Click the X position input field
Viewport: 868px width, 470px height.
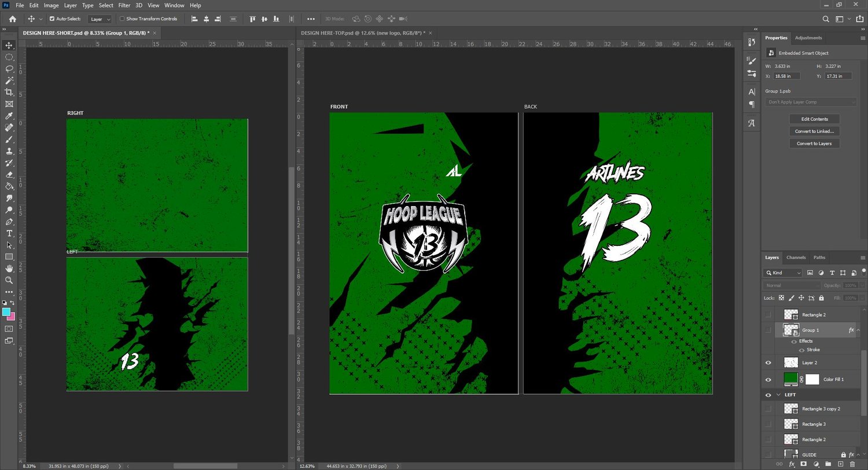click(788, 76)
